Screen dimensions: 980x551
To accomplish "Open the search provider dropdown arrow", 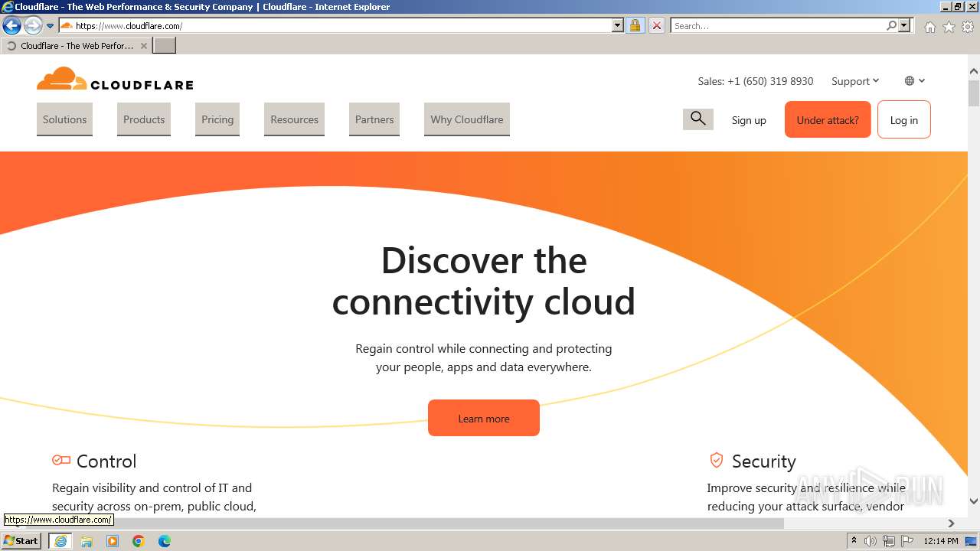I will click(x=904, y=25).
